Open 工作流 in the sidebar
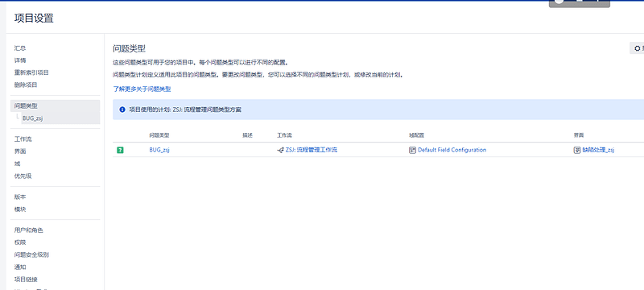The width and height of the screenshot is (644, 290). pyautogui.click(x=23, y=139)
